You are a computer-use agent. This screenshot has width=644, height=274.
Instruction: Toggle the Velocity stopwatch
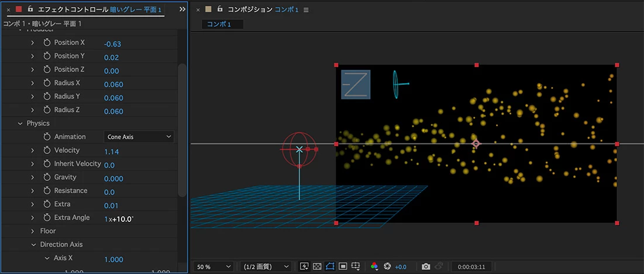[47, 150]
